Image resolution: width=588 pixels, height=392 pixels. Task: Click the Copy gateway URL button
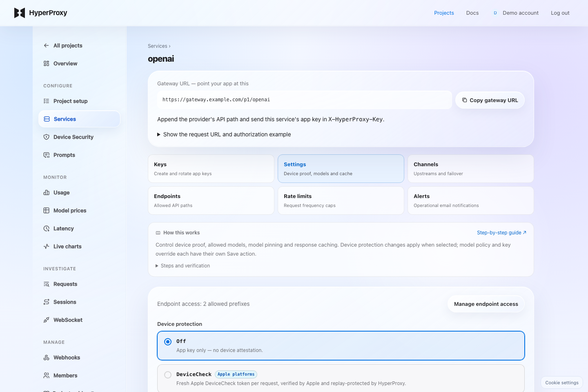click(x=490, y=100)
